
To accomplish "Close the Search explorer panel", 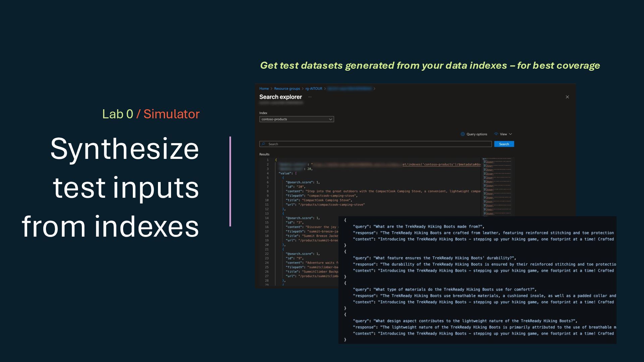I will (x=567, y=97).
